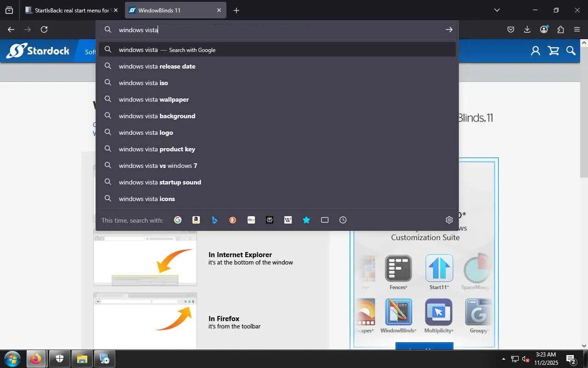The image size is (588, 368).
Task: Open the Extensions panel
Action: [560, 29]
